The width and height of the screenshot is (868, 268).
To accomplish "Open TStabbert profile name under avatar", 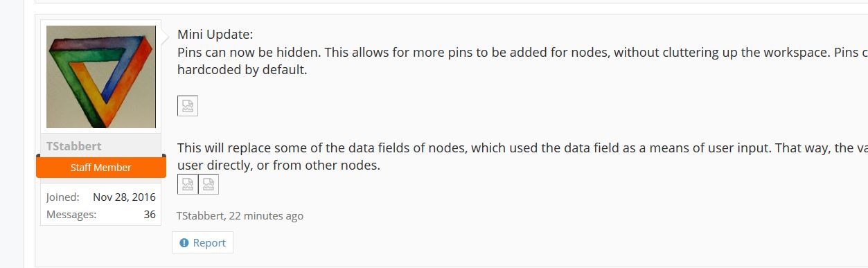I will (x=73, y=146).
